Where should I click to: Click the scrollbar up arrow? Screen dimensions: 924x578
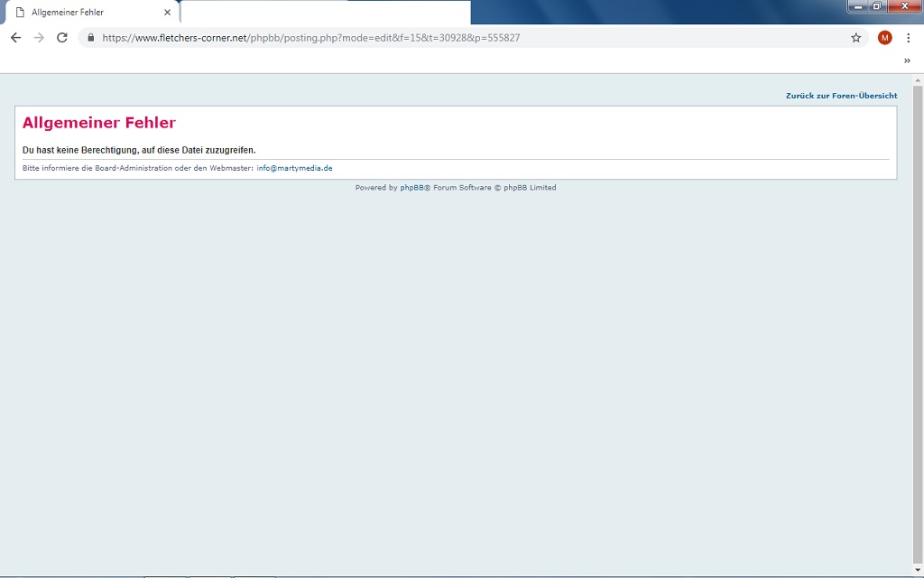point(918,80)
